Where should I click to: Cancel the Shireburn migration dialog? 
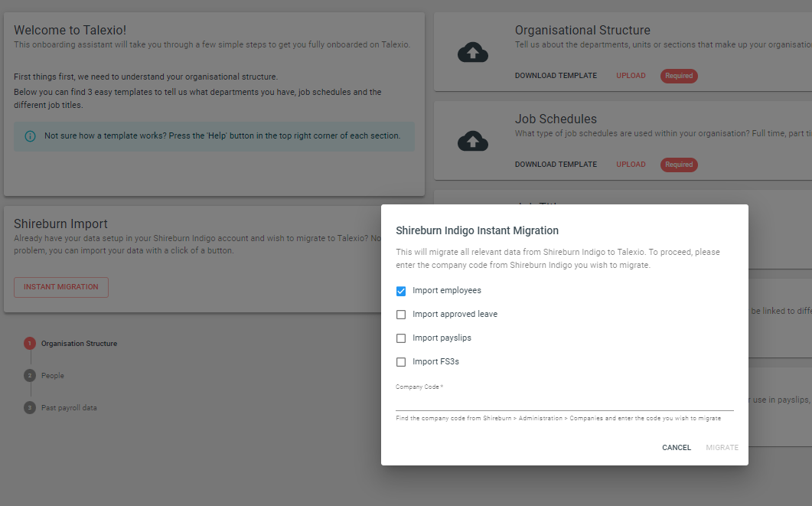coord(677,448)
